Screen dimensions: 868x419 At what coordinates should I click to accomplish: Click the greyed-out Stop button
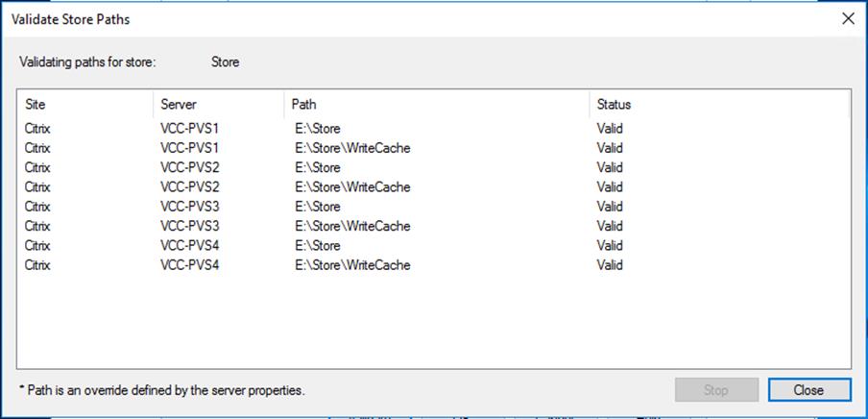(x=716, y=389)
